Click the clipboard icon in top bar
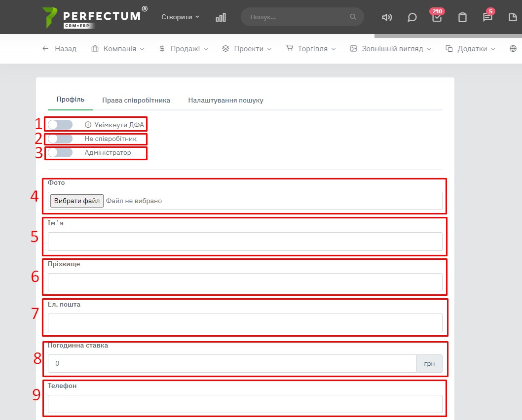This screenshot has width=522, height=420. coord(462,17)
